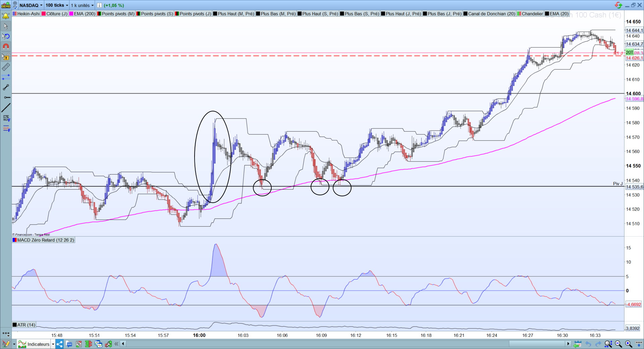Toggle the magnet snap tool
This screenshot has height=349, width=644.
click(6, 46)
